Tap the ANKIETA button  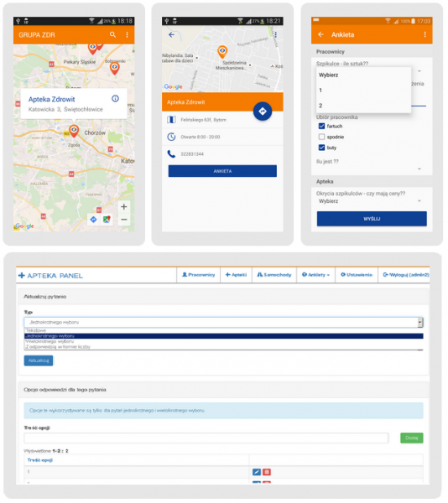(x=222, y=171)
